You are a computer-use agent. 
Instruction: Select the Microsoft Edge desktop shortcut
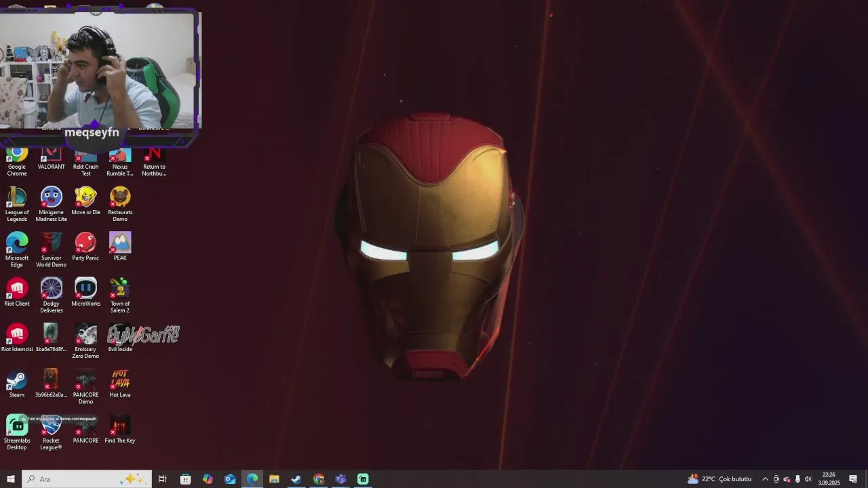tap(17, 250)
